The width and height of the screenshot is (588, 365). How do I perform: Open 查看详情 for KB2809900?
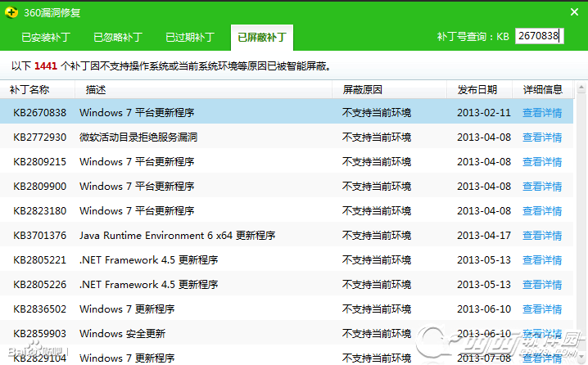click(542, 187)
